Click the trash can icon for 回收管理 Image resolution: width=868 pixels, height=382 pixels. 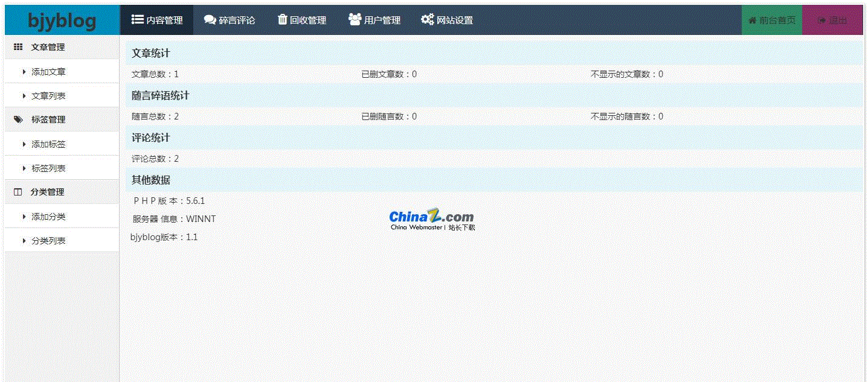click(282, 19)
